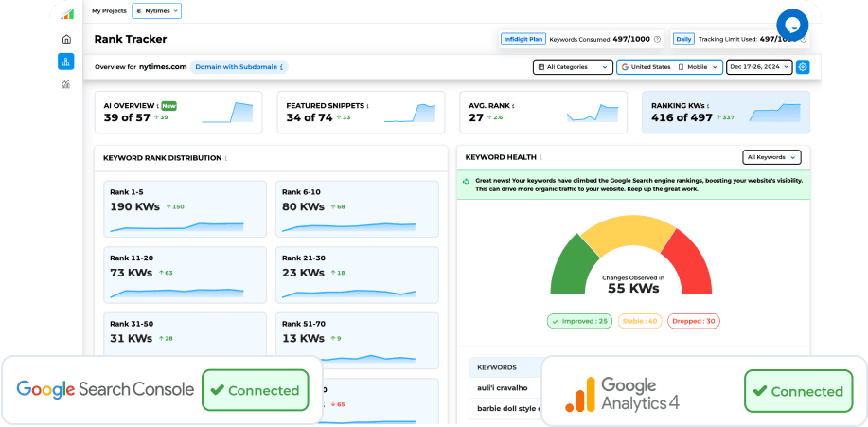Click the Rank 51-70 distribution card
868x427 pixels.
tap(357, 340)
